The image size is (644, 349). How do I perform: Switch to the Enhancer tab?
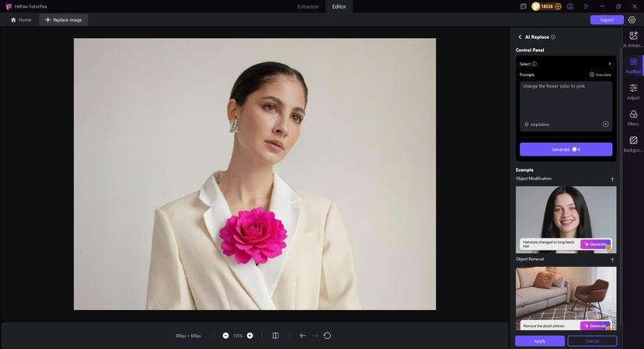[x=308, y=6]
